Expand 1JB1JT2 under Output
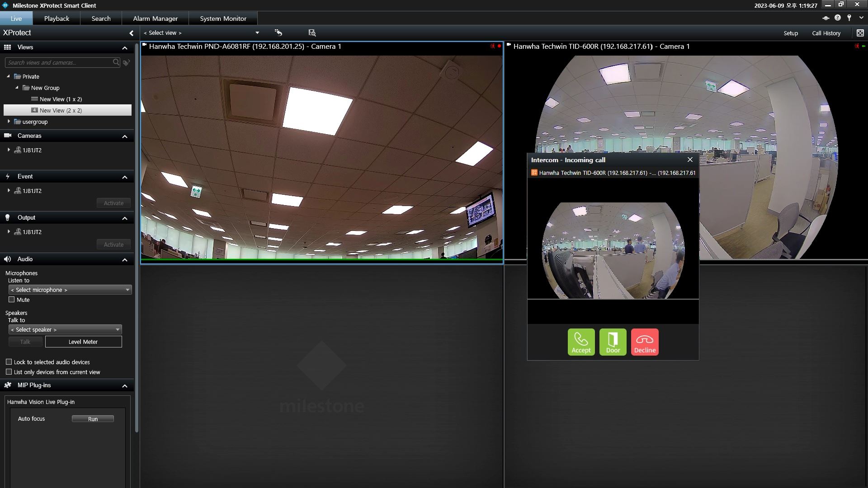Screen dimensions: 868x488 9,232
